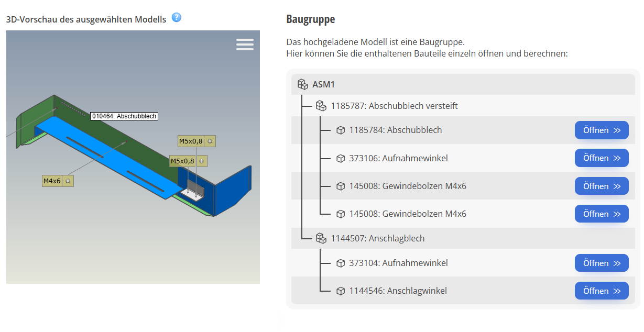The height and width of the screenshot is (332, 644).
Task: Click the blue help question mark icon
Action: pos(177,17)
